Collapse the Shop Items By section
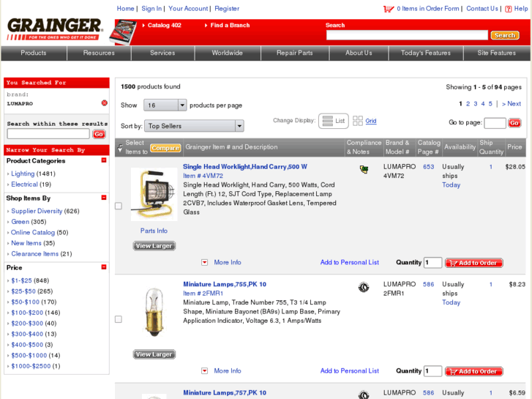The image size is (532, 399). click(x=104, y=198)
